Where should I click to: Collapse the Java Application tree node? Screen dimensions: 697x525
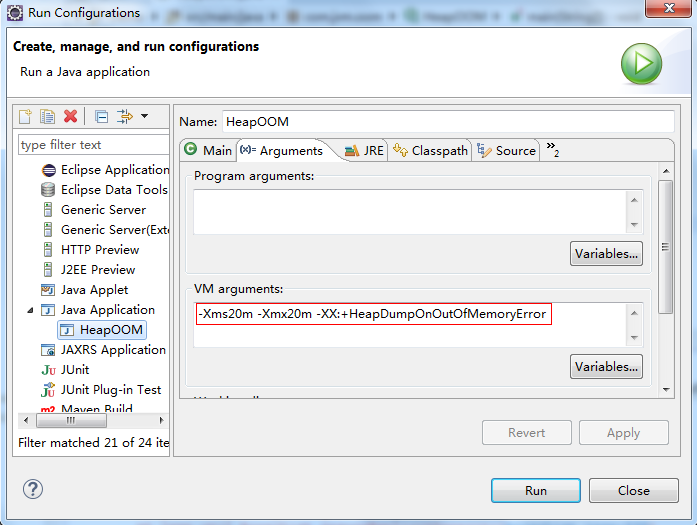click(30, 310)
